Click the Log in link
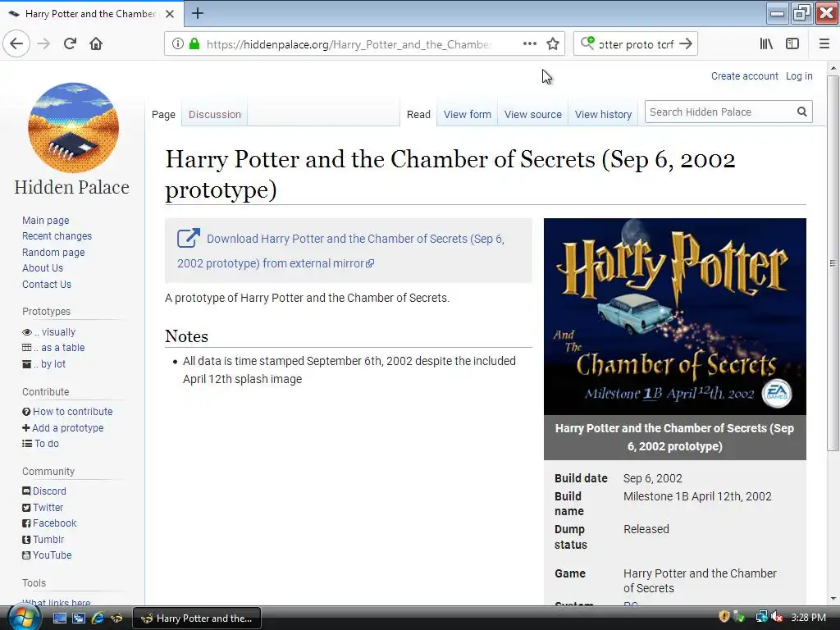Screen dimensions: 840x630 tap(799, 76)
